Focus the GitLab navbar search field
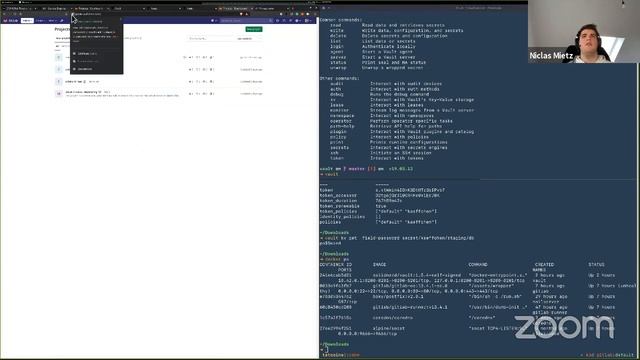 [x=246, y=20]
